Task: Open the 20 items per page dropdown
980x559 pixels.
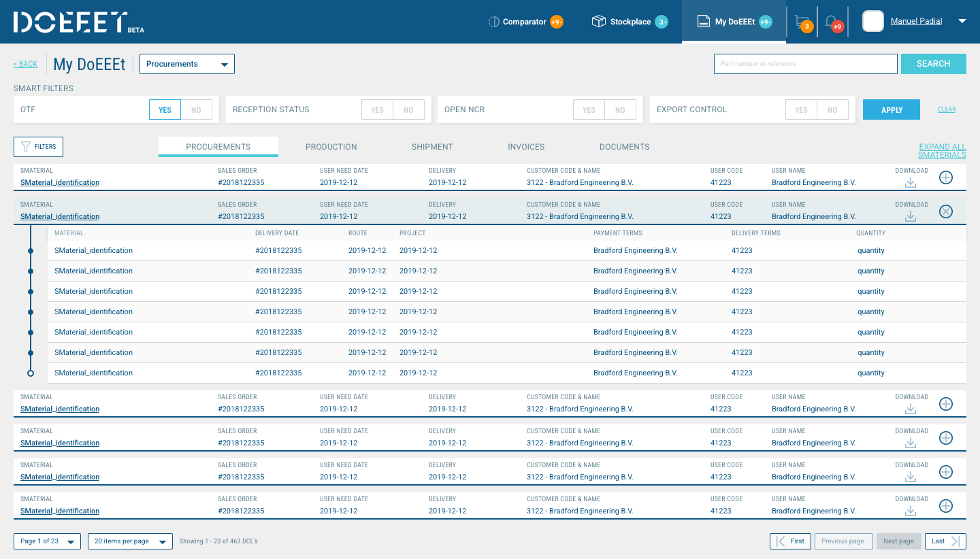Action: click(130, 541)
